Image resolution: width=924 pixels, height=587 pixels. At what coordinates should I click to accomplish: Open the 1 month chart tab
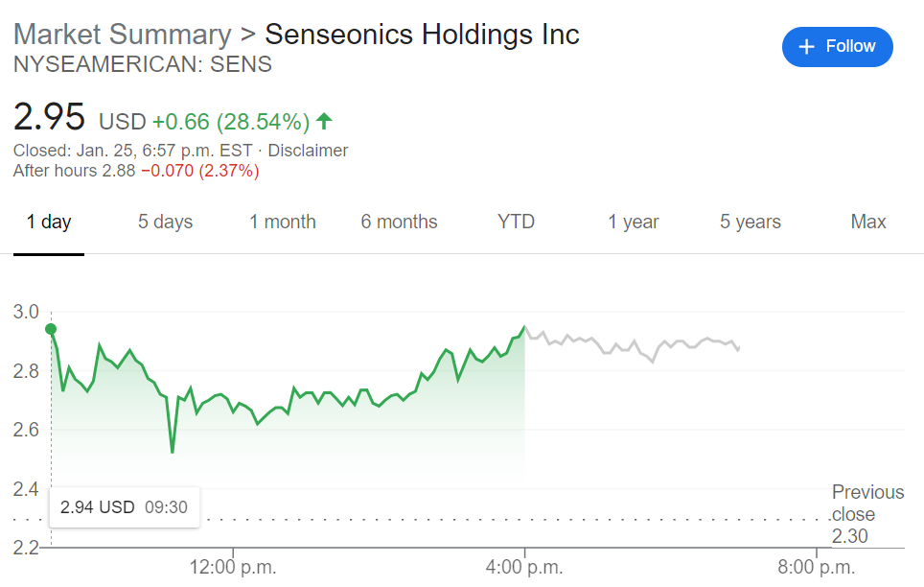(x=283, y=223)
